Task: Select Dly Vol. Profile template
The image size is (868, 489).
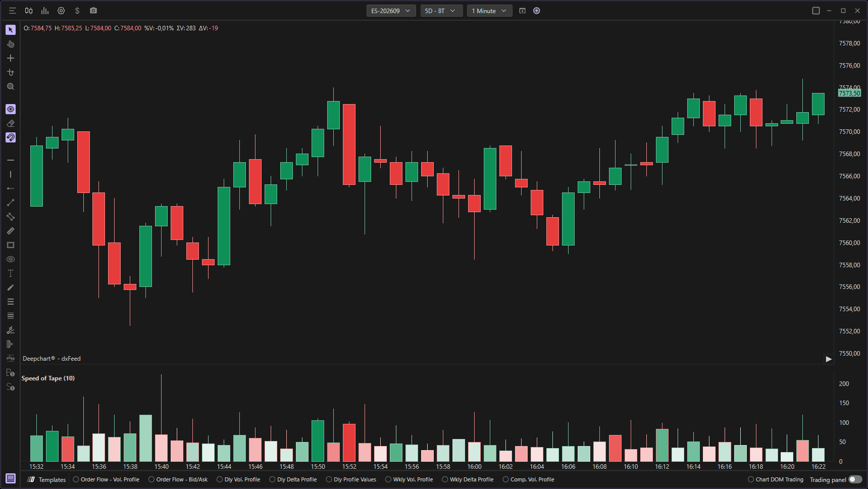Action: pos(238,479)
